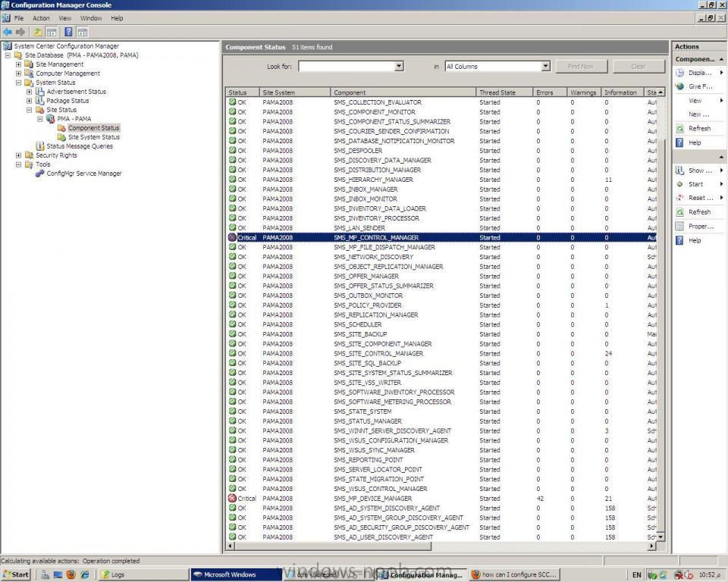The image size is (728, 582).
Task: Open the Help menu in the menu bar
Action: 117,18
